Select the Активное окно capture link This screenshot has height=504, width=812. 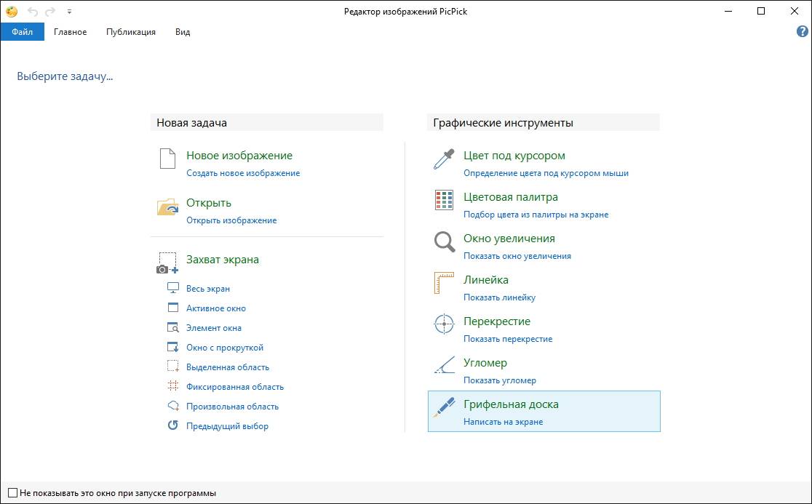pyautogui.click(x=216, y=308)
